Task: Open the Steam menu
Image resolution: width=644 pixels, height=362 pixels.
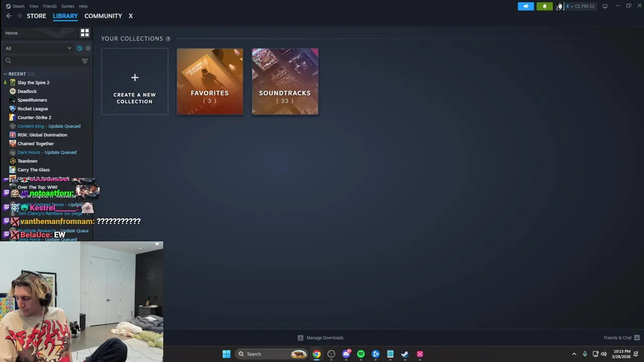Action: 15,6
